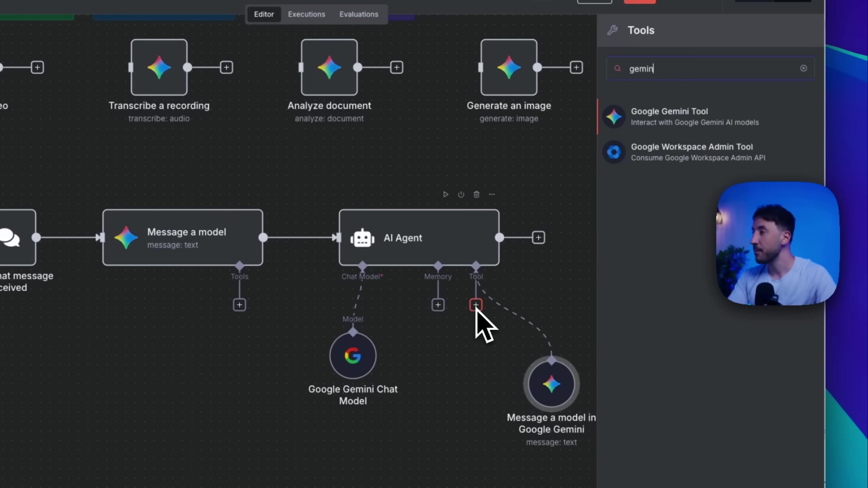Click the 'transcribe: audio' subtitle text
868x488 pixels.
159,118
